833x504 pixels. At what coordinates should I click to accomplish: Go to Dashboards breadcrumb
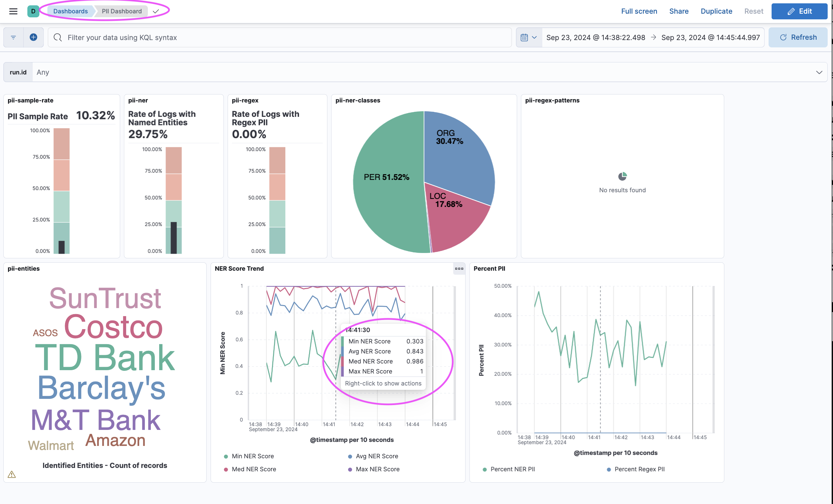click(70, 11)
